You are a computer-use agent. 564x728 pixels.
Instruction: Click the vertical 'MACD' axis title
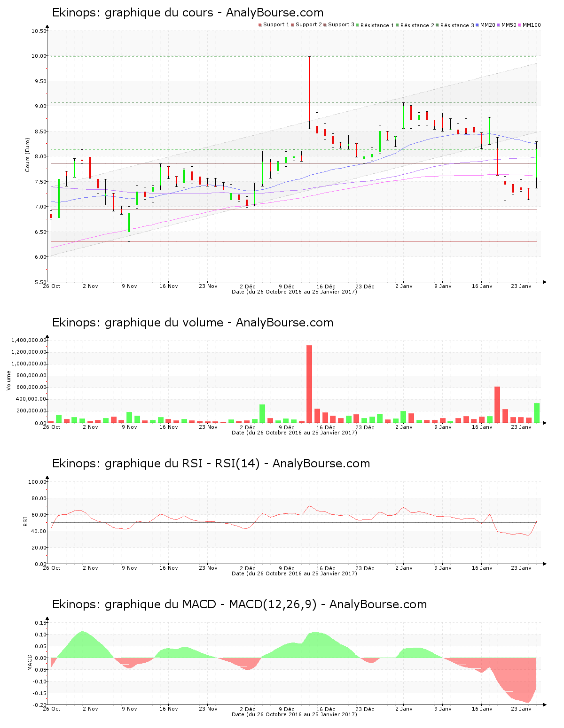30,662
